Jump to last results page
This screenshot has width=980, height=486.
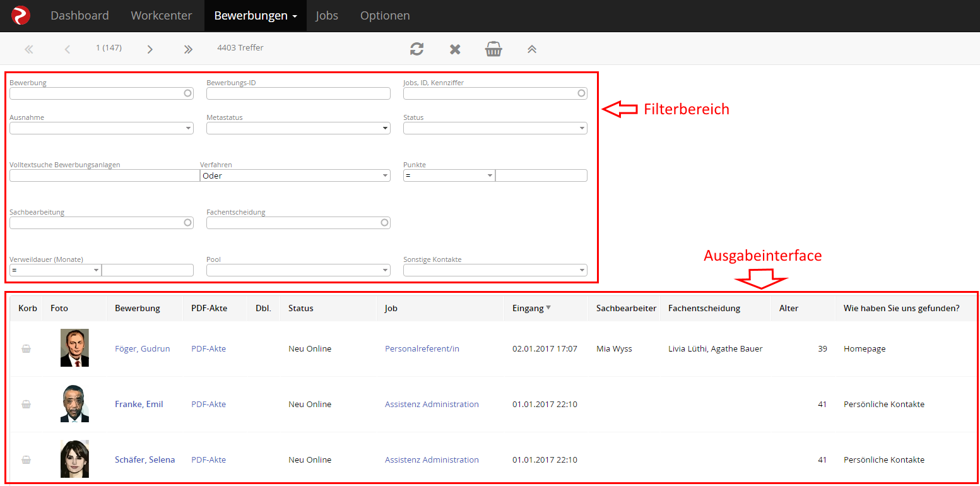click(188, 49)
